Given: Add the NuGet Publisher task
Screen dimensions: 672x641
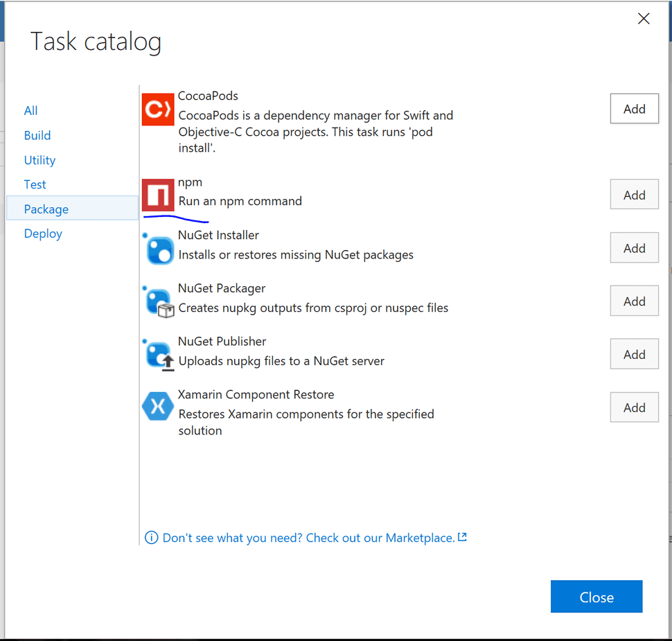Looking at the screenshot, I should tap(635, 354).
